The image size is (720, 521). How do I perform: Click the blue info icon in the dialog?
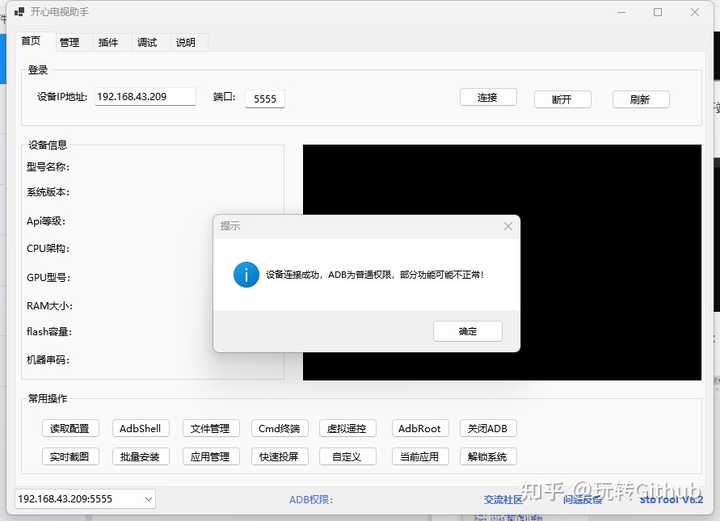pyautogui.click(x=246, y=275)
